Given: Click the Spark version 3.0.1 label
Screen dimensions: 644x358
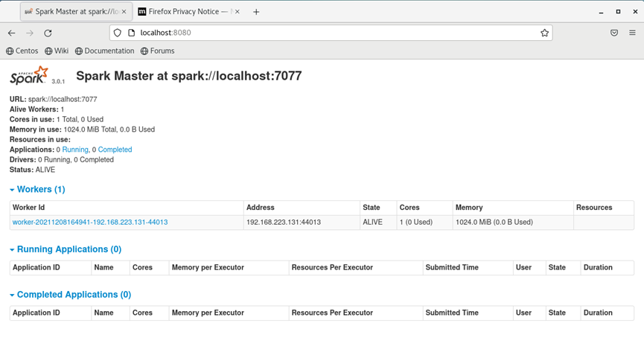Looking at the screenshot, I should pos(58,81).
